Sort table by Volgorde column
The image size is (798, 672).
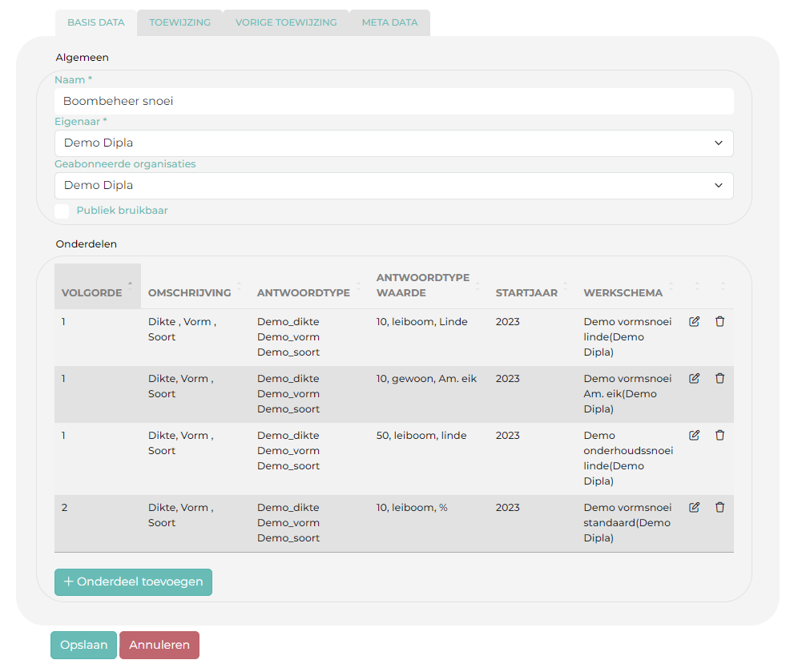point(92,292)
